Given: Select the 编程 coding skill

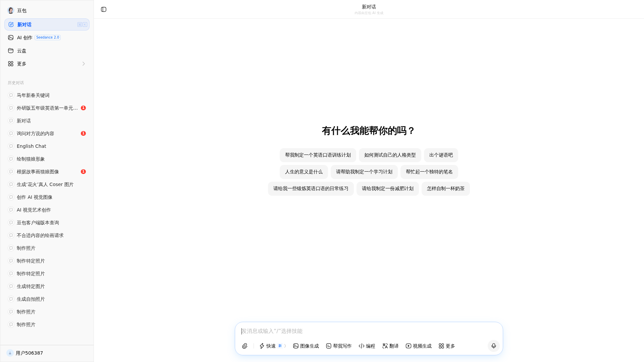Looking at the screenshot, I should coord(367,346).
